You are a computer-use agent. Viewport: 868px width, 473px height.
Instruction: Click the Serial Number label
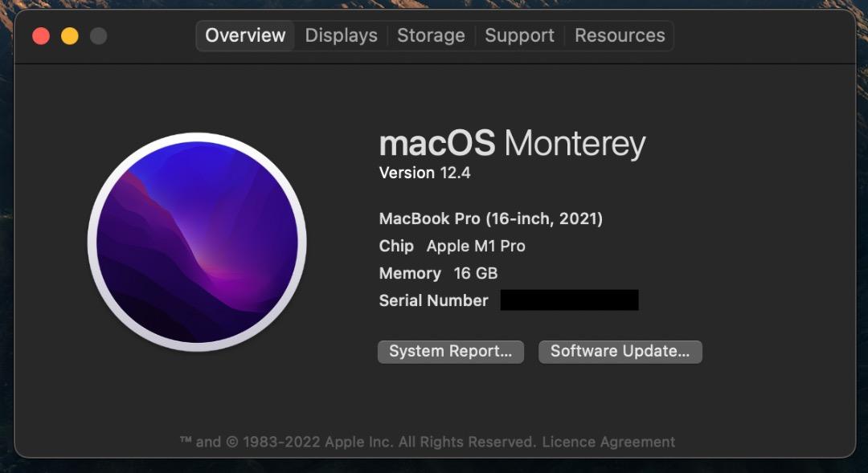tap(433, 300)
